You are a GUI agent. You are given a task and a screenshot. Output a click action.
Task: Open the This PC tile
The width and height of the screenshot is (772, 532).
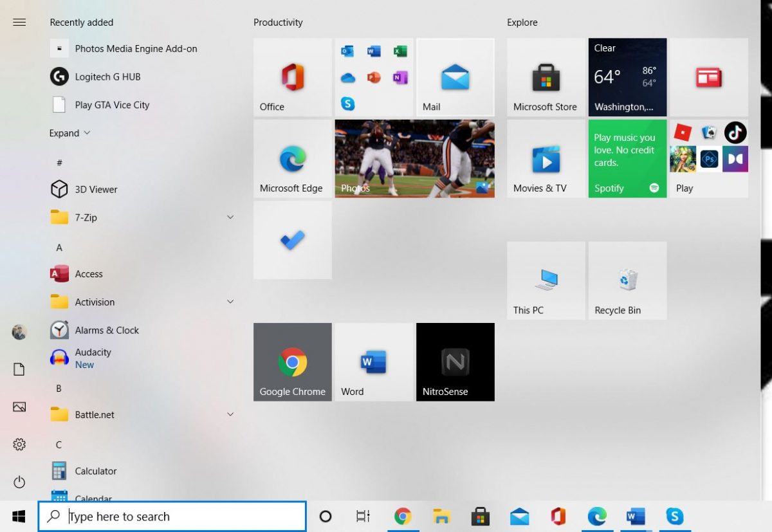coord(546,280)
